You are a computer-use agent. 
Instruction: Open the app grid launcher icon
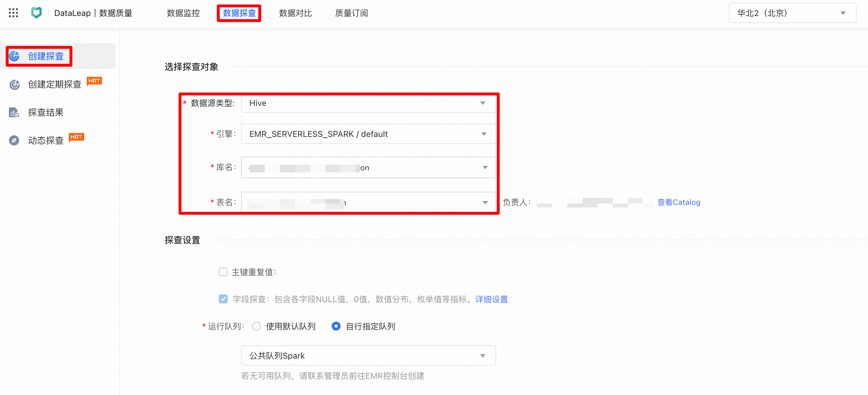[x=13, y=13]
